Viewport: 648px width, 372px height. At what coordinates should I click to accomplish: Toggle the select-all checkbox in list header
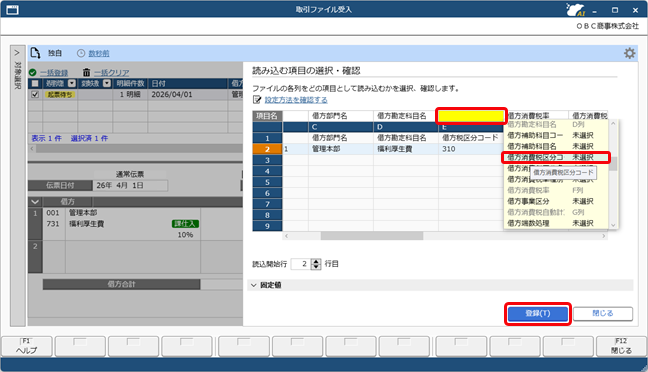click(35, 83)
